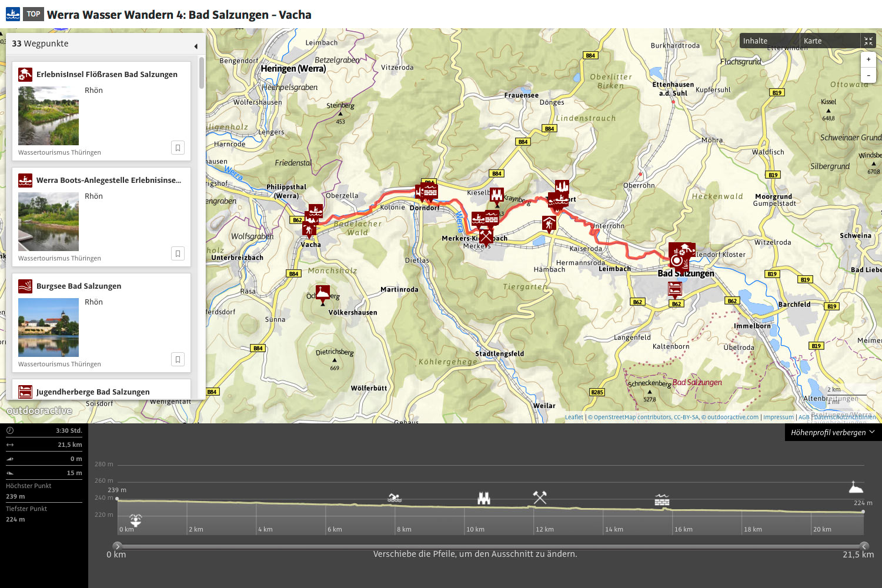Zoom out on the map
The image size is (882, 588).
point(868,75)
